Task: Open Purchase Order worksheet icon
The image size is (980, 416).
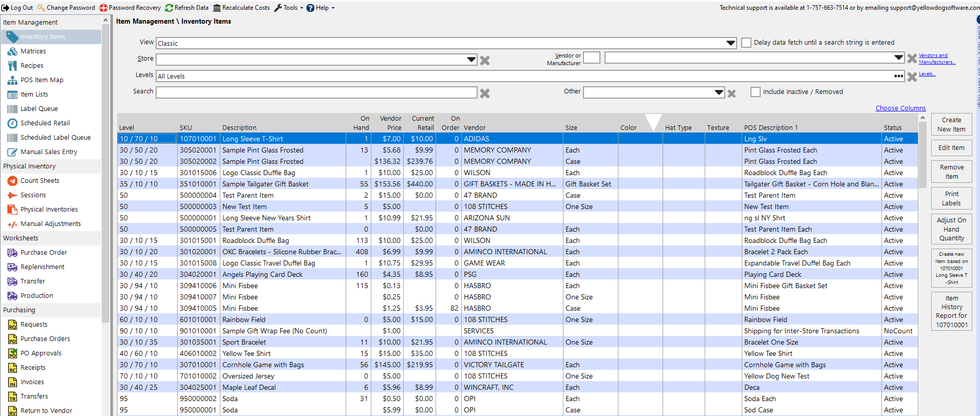Action: (12, 253)
